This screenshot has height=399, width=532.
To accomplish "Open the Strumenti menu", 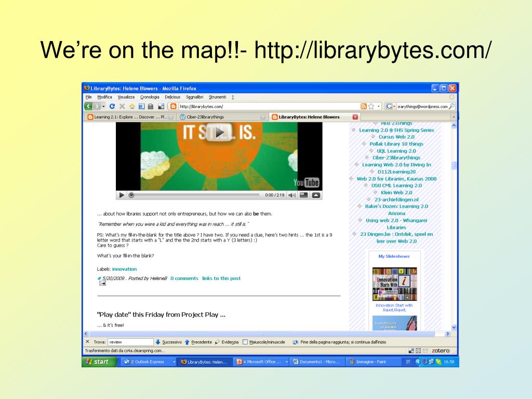I will pyautogui.click(x=218, y=97).
